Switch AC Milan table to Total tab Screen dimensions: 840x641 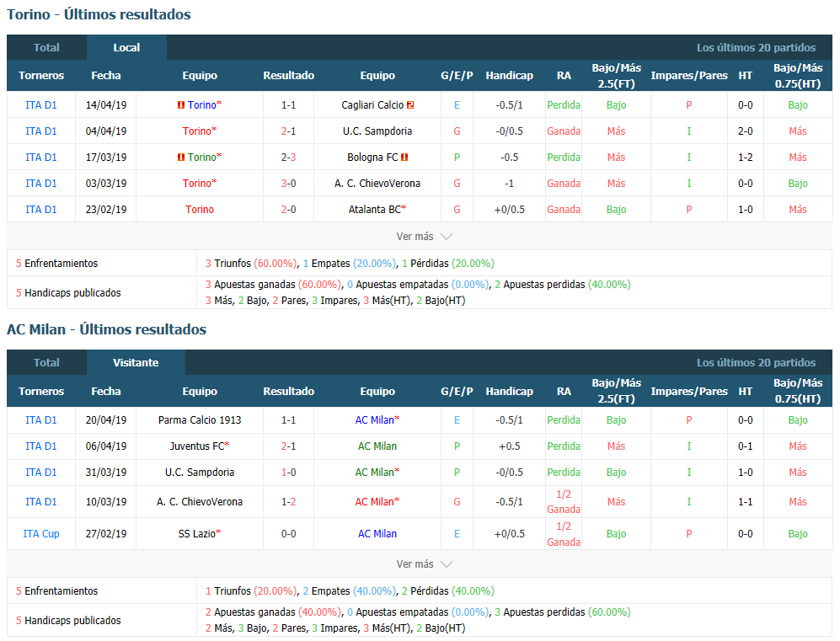point(46,362)
